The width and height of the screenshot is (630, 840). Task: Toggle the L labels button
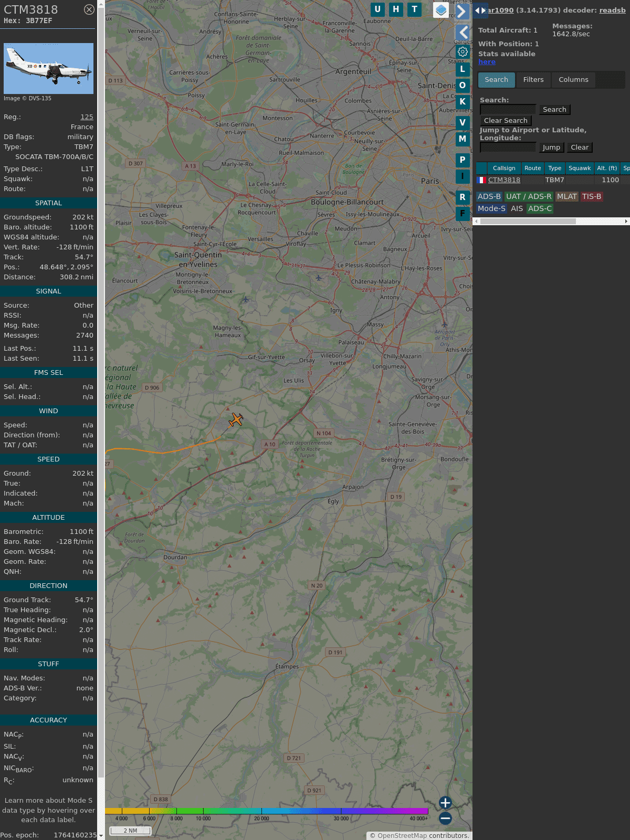(x=463, y=69)
